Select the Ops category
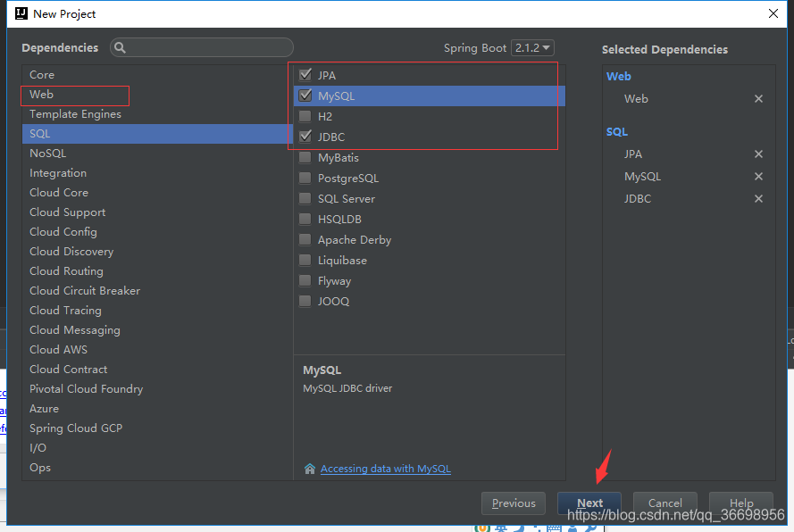Screen dimensions: 794x532 157,468
